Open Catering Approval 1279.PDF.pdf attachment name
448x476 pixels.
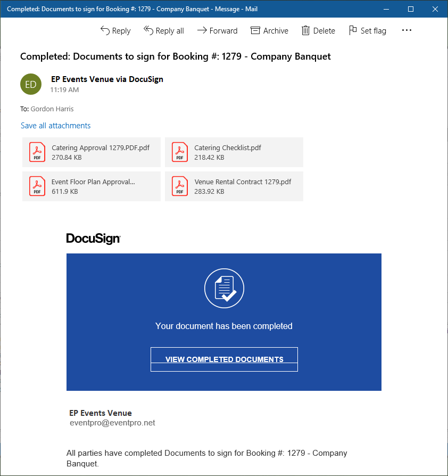click(101, 148)
